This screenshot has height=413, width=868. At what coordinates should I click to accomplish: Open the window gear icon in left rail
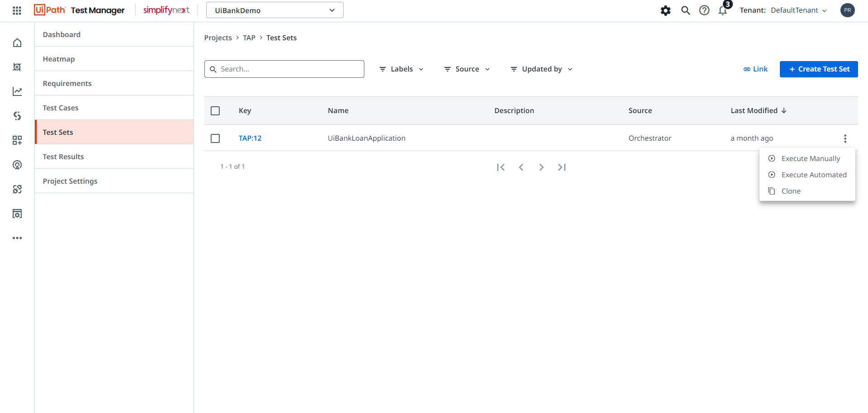17,214
